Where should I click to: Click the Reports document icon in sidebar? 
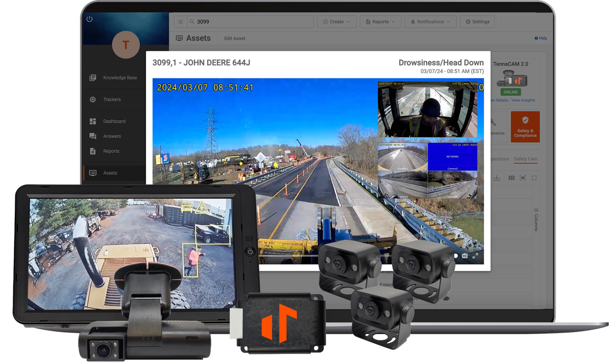(93, 151)
